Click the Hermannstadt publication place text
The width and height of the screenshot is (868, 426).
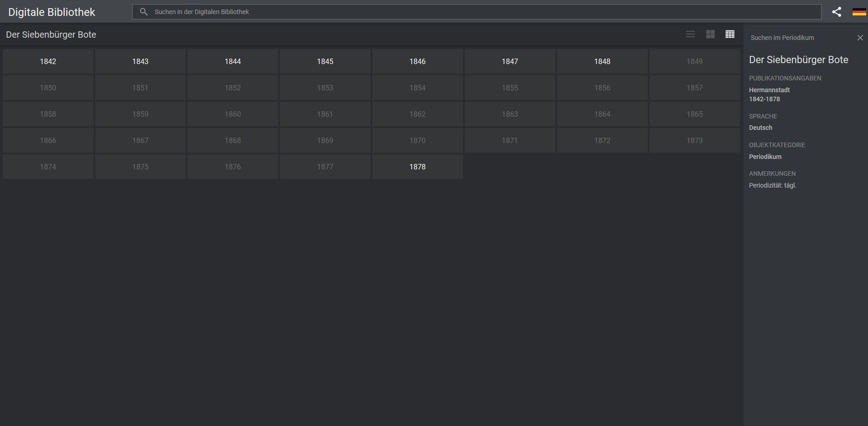point(769,90)
